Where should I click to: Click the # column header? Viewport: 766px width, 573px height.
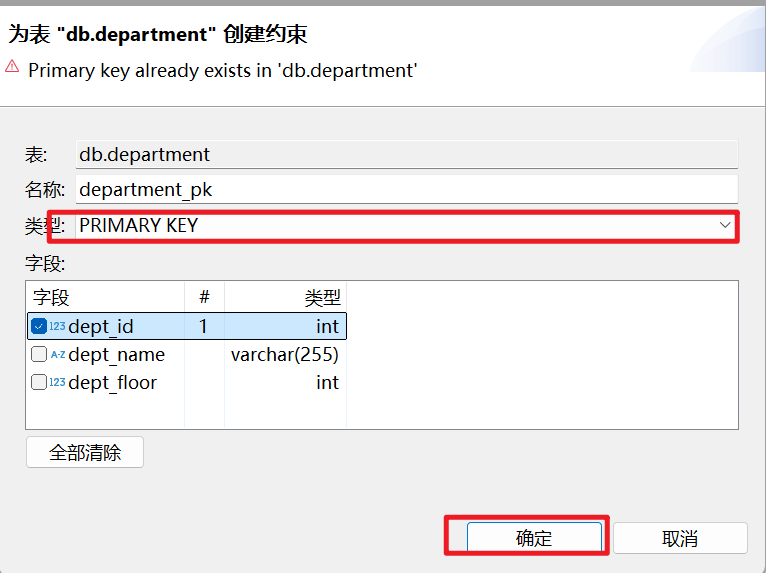pos(204,297)
